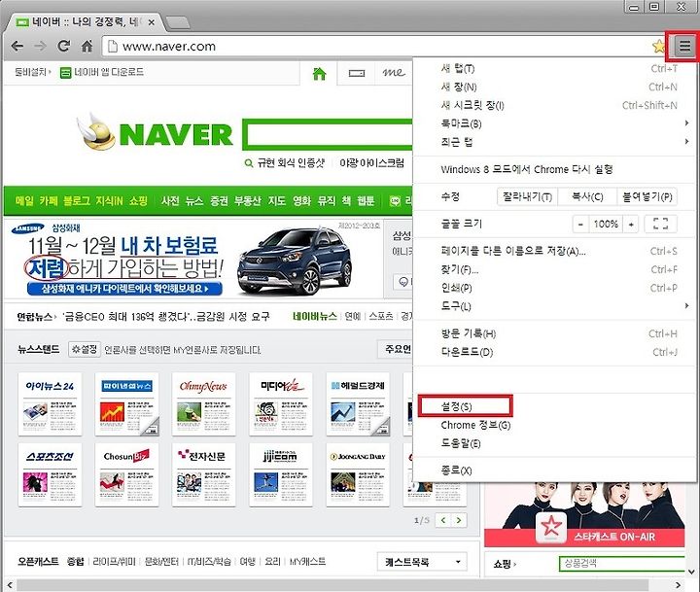Viewport: 700px width, 592px height.
Task: Open the JoongAng Daily newsstand thumbnail
Action: [x=358, y=475]
